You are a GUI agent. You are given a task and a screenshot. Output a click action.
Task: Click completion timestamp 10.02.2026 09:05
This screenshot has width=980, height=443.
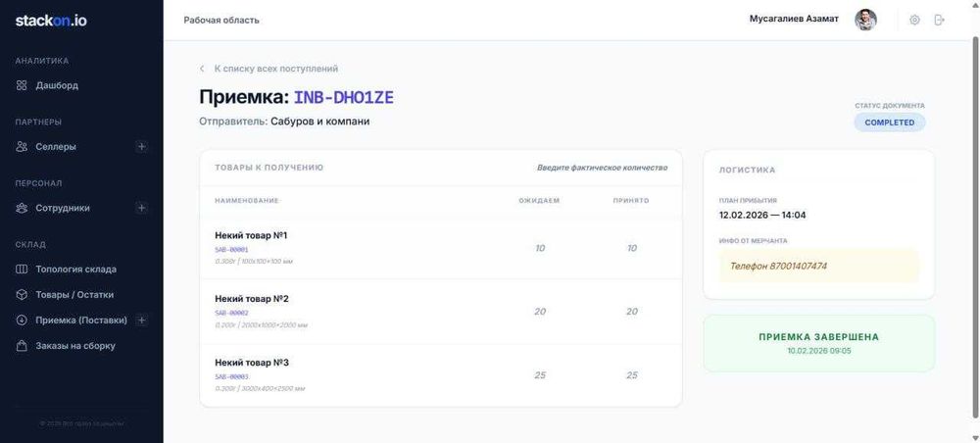click(818, 351)
